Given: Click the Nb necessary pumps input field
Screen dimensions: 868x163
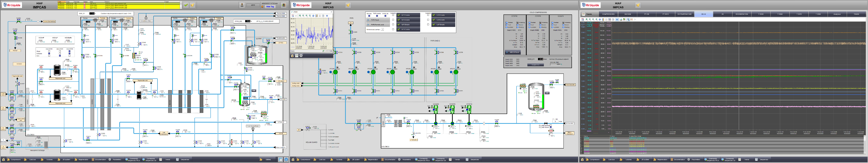Looking at the screenshot, I should pos(382,29).
